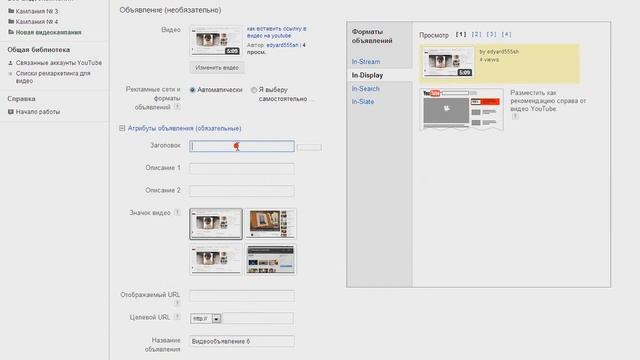
Task: Click icon next to Начало работы
Action: point(11,112)
